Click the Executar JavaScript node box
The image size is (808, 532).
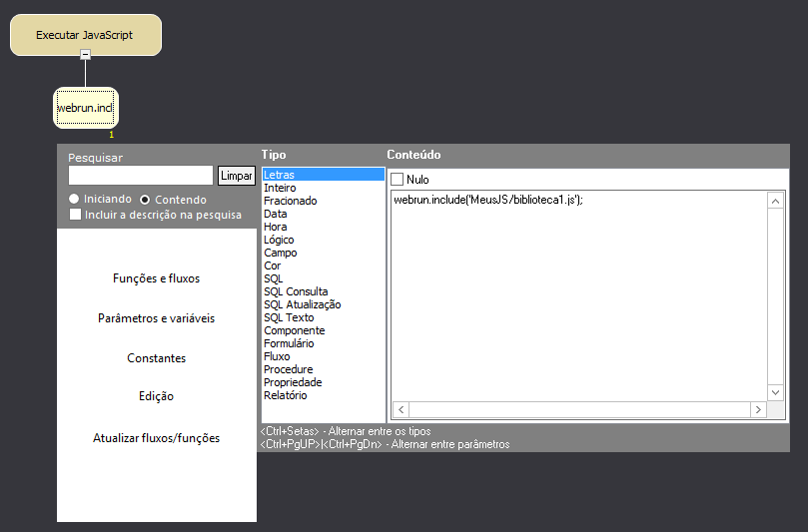tap(85, 35)
